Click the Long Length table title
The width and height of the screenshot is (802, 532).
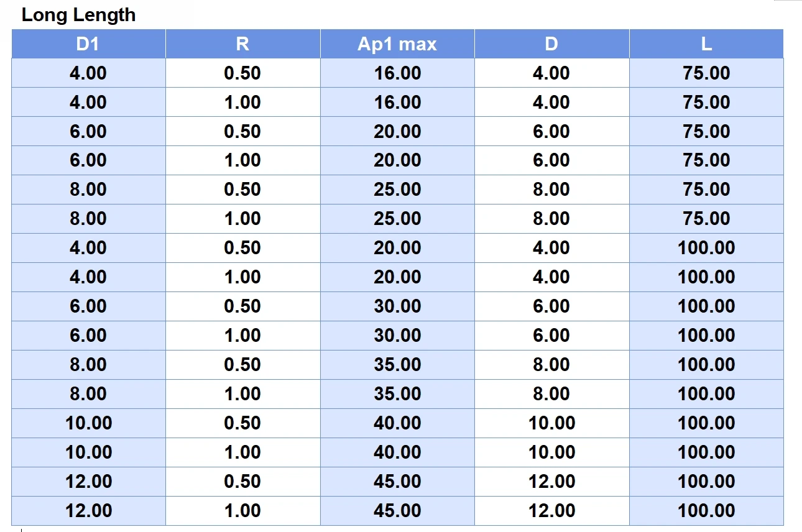pyautogui.click(x=78, y=15)
